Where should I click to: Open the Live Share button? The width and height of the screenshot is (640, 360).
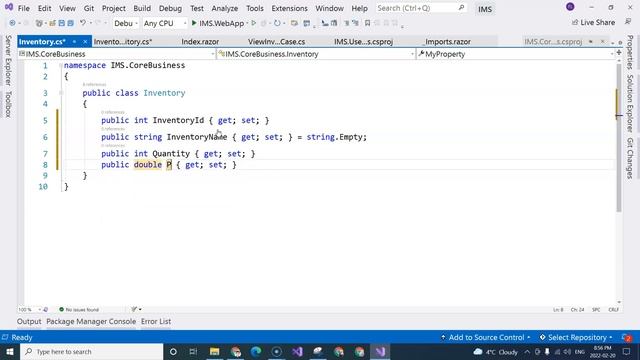pos(593,22)
